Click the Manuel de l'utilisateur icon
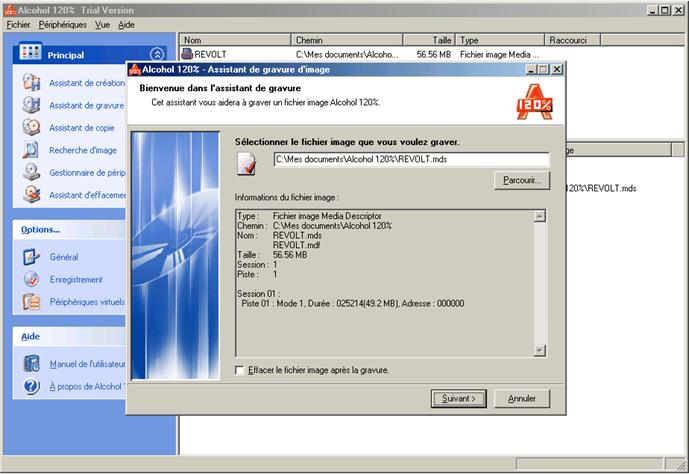 pos(32,364)
